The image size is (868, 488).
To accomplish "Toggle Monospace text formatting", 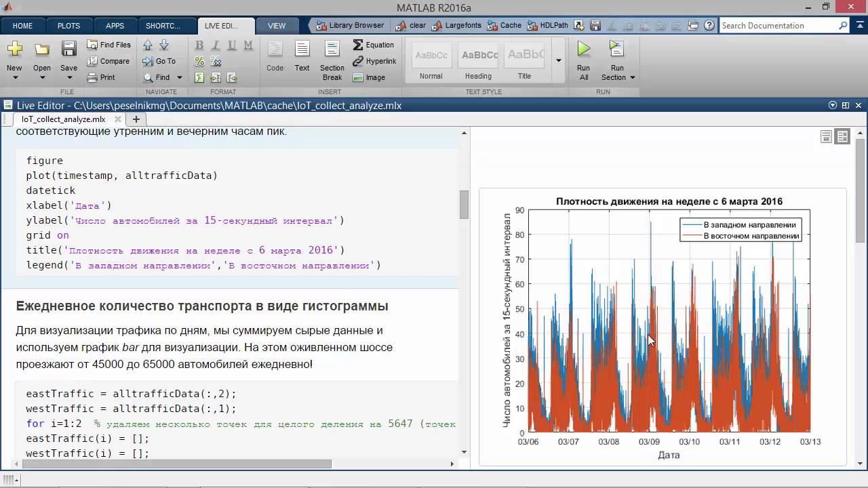I will click(248, 45).
